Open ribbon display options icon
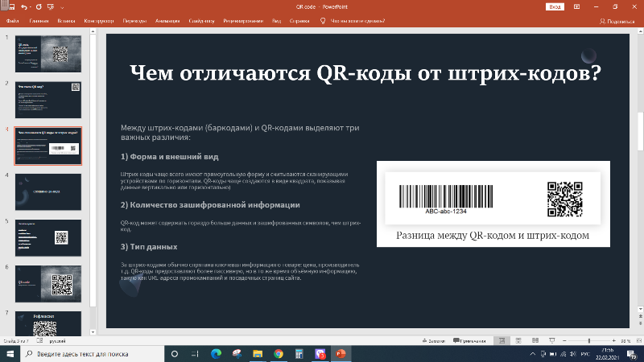 [576, 7]
